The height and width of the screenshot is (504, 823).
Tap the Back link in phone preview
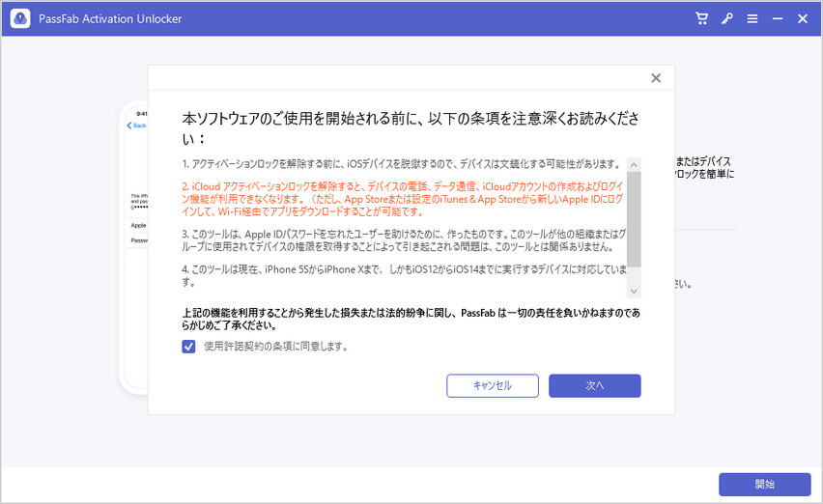(x=137, y=126)
